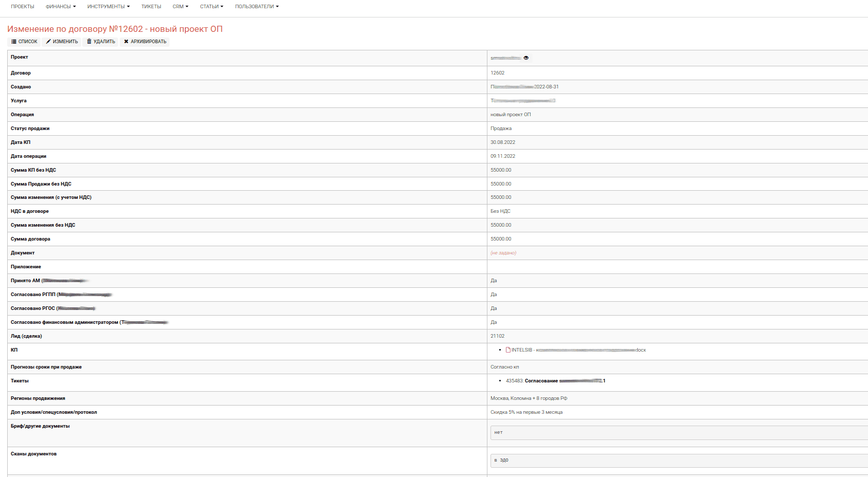Expand the Пользователи dropdown menu
The width and height of the screenshot is (868, 477).
257,7
